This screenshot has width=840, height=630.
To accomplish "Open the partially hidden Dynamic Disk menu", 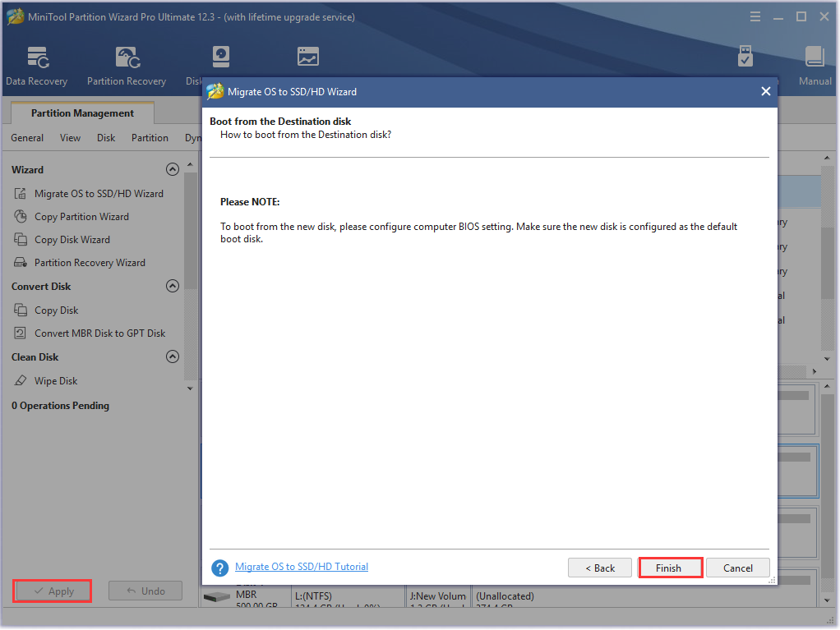I will [x=193, y=138].
